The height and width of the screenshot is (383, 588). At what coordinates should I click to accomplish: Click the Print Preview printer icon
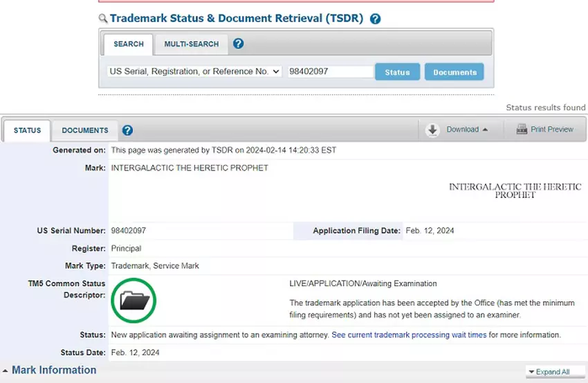click(521, 130)
